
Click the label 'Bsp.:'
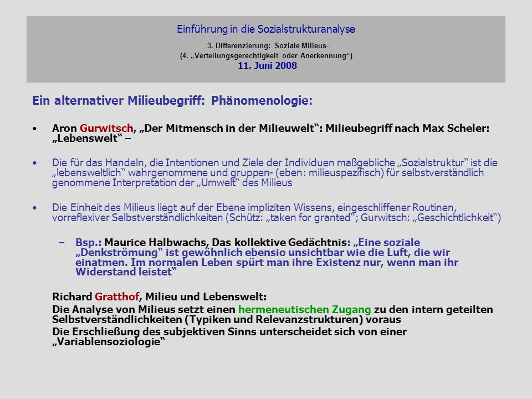point(88,243)
